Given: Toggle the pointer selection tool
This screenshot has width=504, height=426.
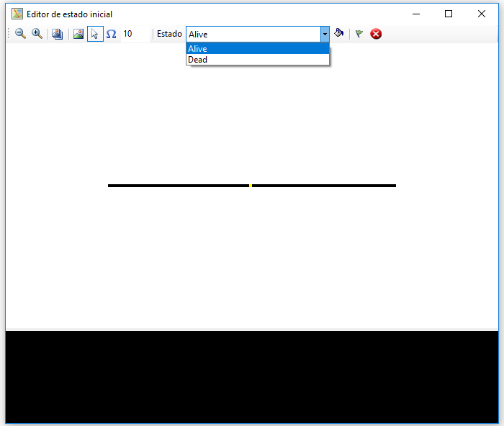Looking at the screenshot, I should 95,34.
